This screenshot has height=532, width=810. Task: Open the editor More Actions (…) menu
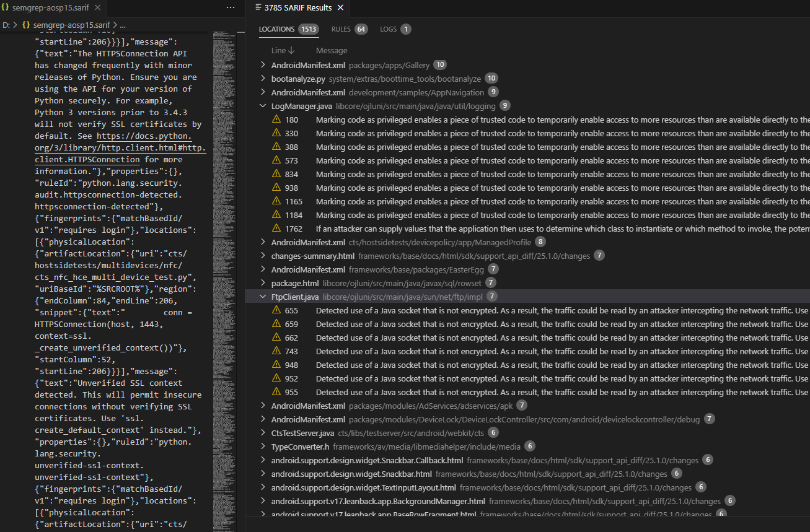click(x=230, y=7)
